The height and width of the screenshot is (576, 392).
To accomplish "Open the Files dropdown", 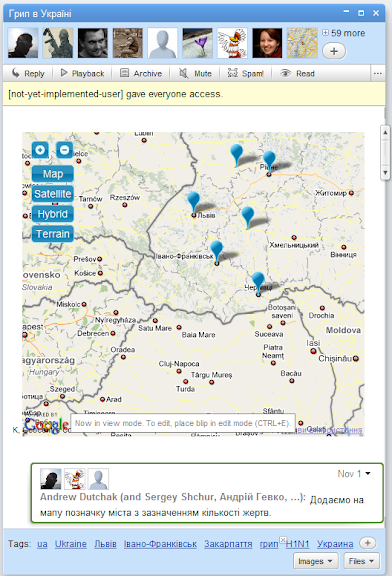I will point(361,561).
